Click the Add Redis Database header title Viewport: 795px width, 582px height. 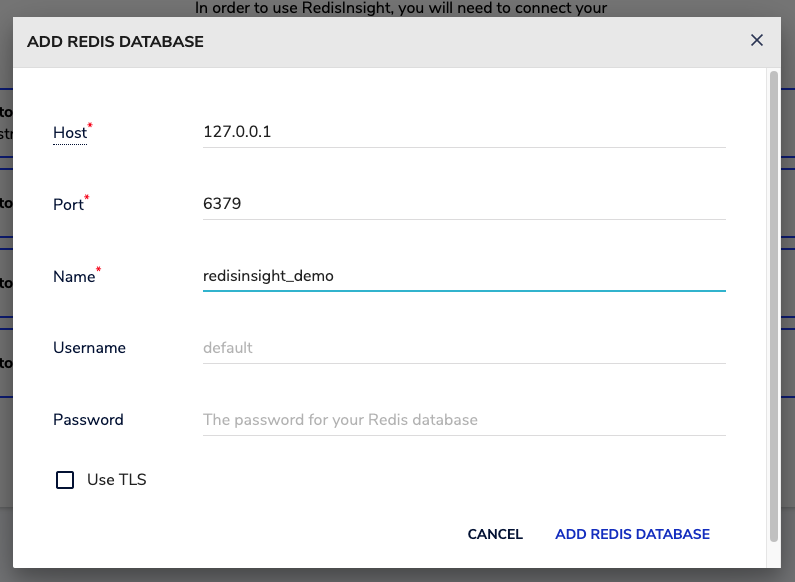point(115,42)
